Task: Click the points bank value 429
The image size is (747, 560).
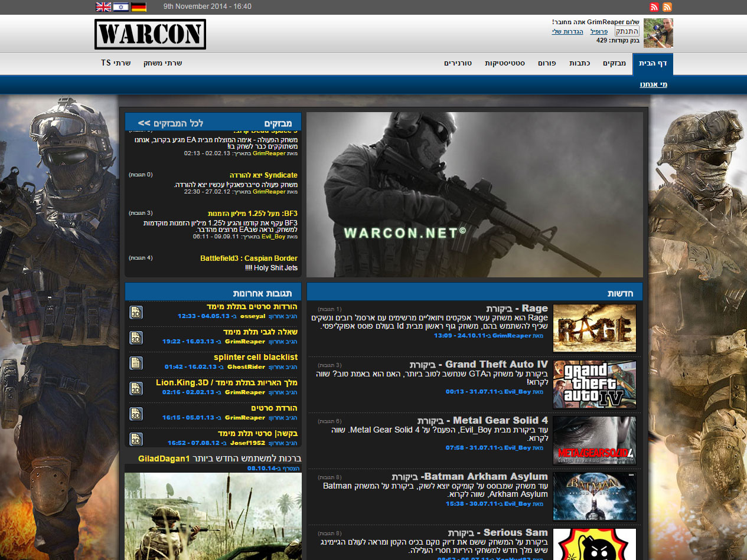Action: click(x=602, y=41)
